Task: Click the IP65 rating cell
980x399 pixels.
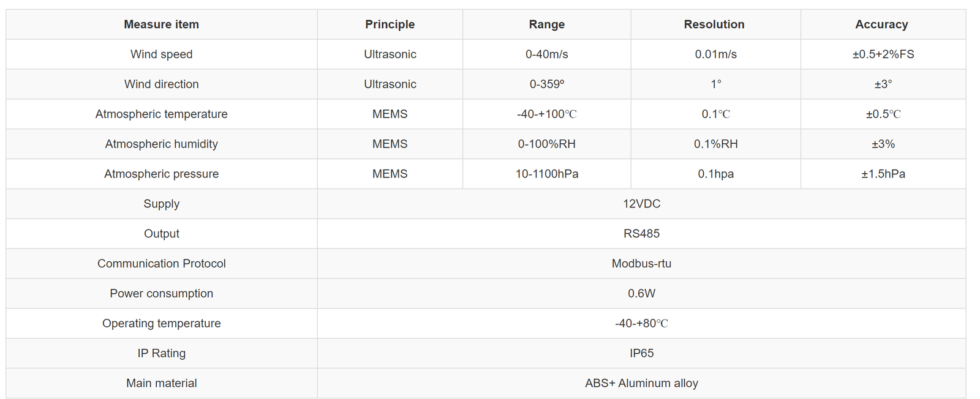Action: (641, 354)
